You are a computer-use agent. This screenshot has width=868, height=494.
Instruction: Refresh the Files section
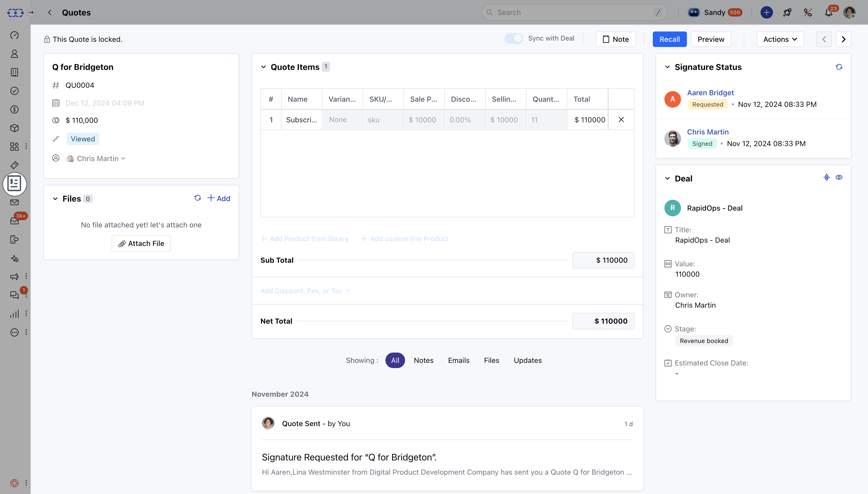(198, 198)
